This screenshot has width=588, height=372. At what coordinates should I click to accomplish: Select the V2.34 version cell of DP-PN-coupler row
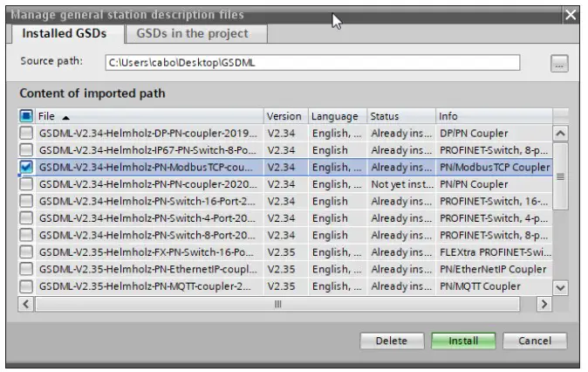[286, 133]
